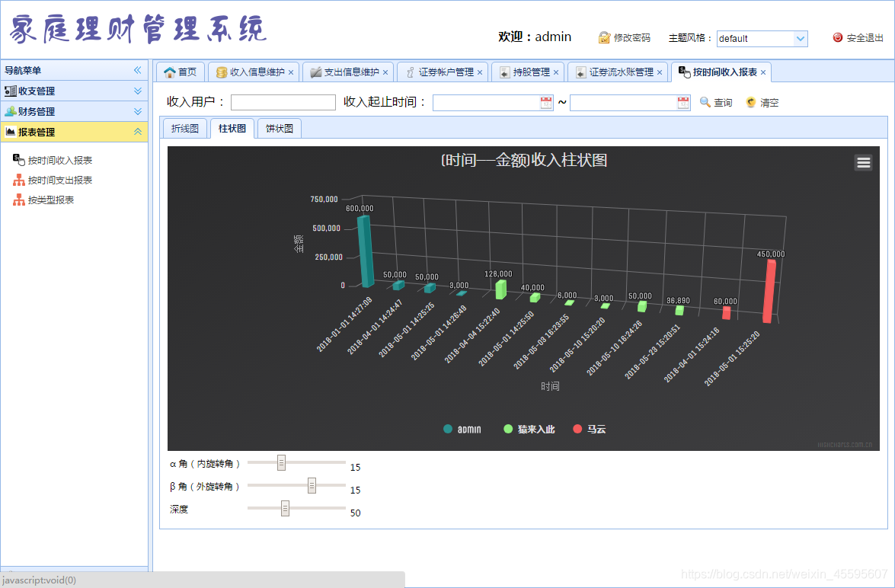Click the 查询 search button
Screen dimensions: 895x588
(x=716, y=102)
